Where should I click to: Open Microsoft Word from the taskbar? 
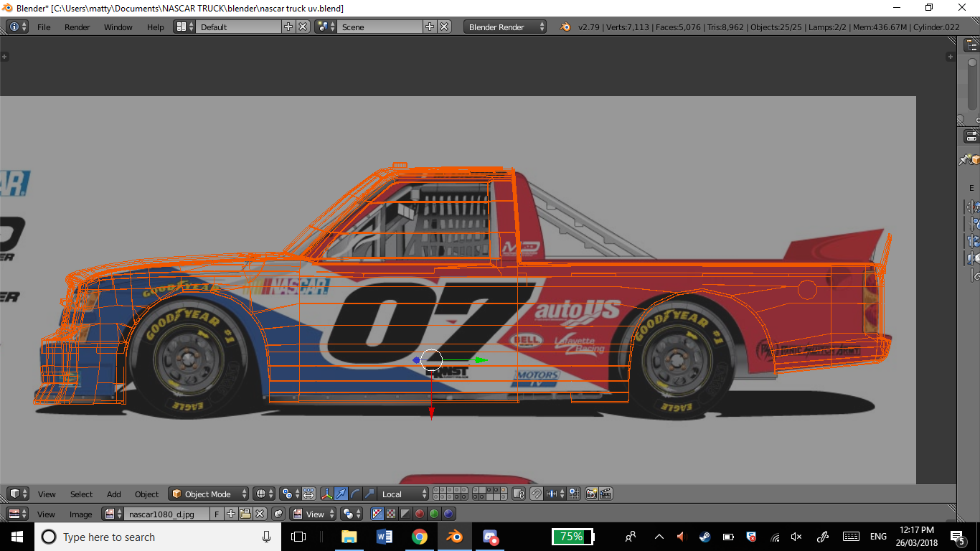[384, 537]
